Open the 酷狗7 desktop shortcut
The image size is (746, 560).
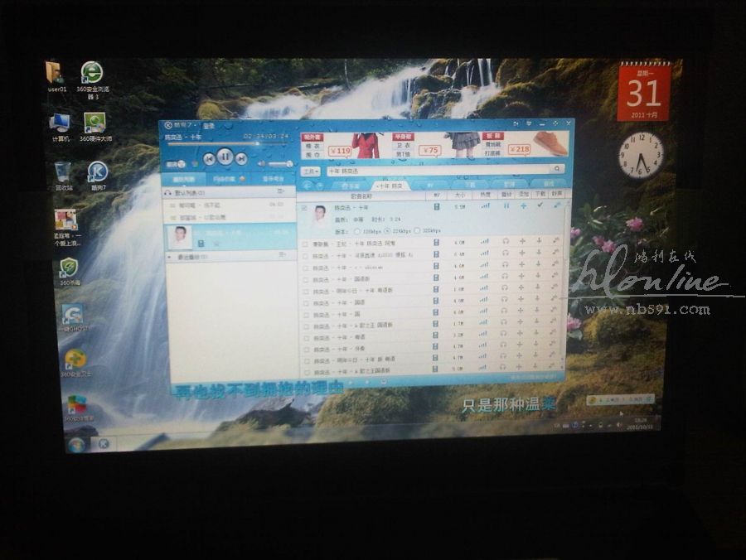pyautogui.click(x=98, y=172)
